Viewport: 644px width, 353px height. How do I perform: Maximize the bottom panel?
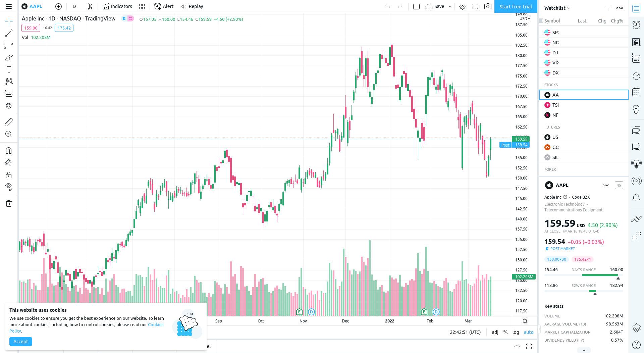click(529, 346)
